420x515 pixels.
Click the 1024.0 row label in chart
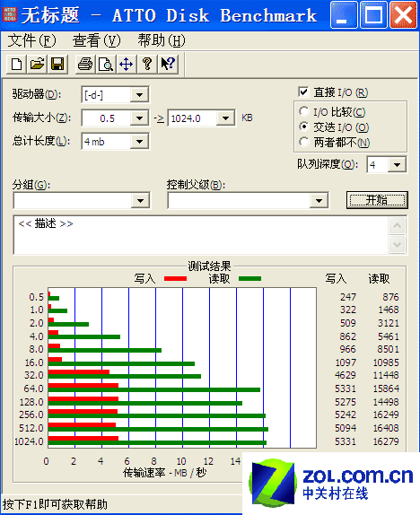pos(29,441)
